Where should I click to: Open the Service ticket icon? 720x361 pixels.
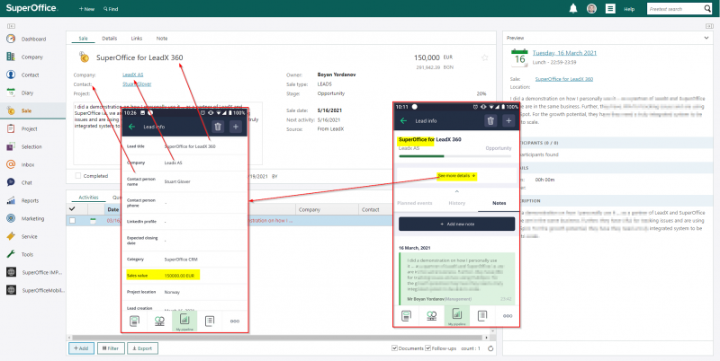[x=11, y=237]
